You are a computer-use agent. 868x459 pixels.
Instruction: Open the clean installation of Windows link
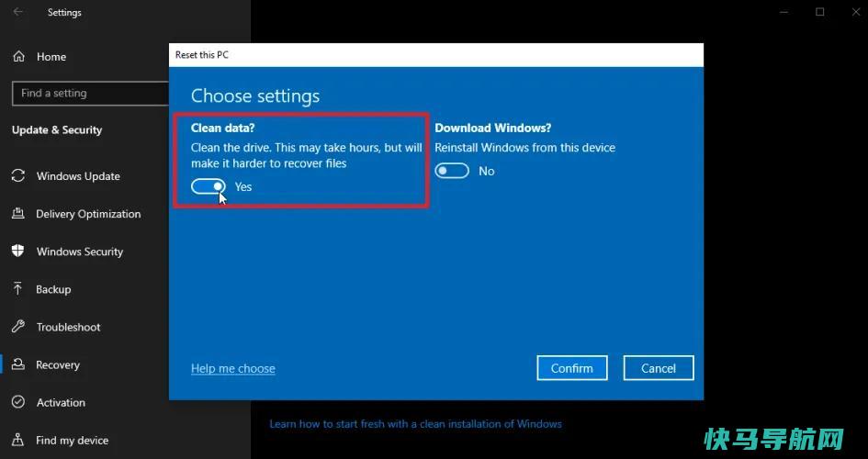(415, 424)
